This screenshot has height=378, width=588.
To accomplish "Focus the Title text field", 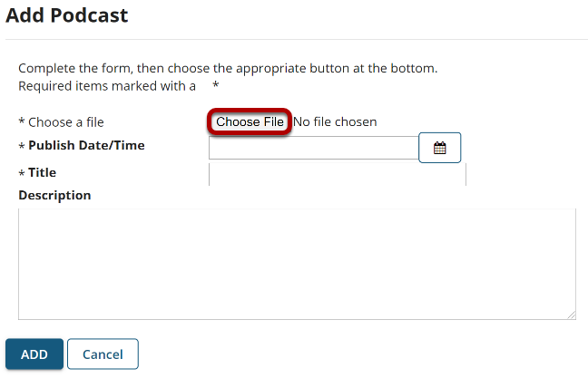I will (x=338, y=174).
